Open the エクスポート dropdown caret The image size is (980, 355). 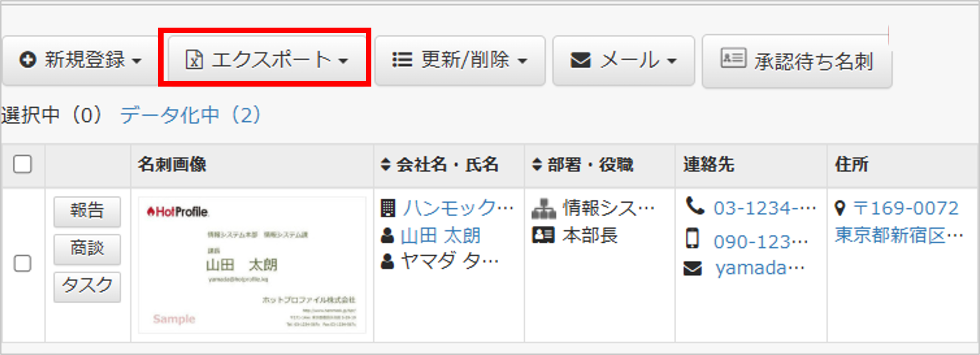343,61
